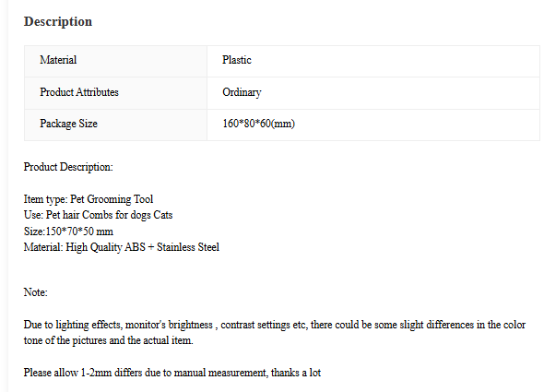
Task: Click the Plastic value cell
Action: pyautogui.click(x=373, y=61)
